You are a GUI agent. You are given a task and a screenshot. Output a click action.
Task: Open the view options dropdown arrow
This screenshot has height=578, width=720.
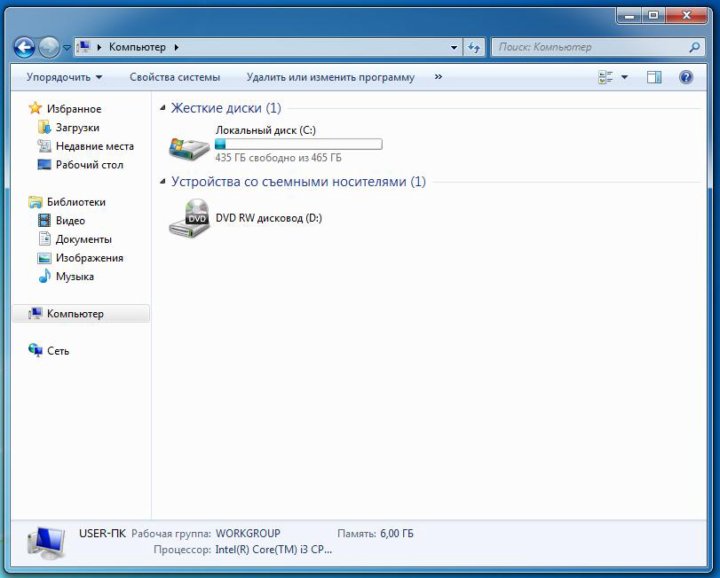[x=625, y=77]
